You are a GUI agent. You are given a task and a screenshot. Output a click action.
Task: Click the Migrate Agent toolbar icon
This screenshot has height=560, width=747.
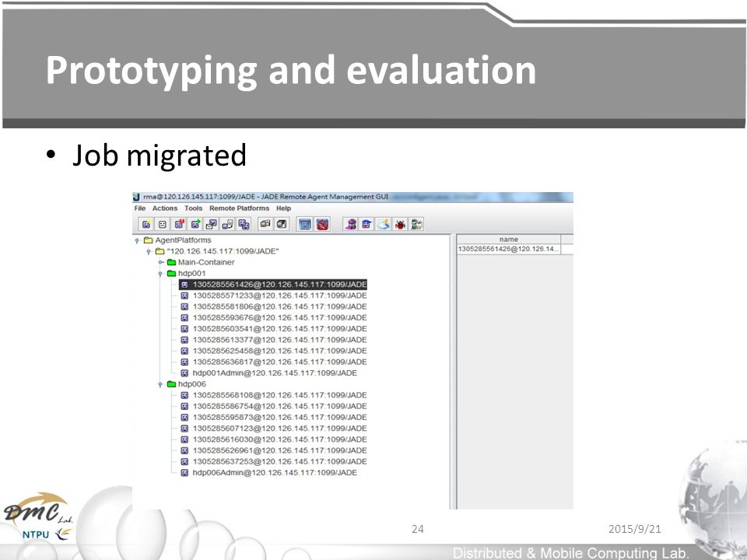pyautogui.click(x=227, y=224)
